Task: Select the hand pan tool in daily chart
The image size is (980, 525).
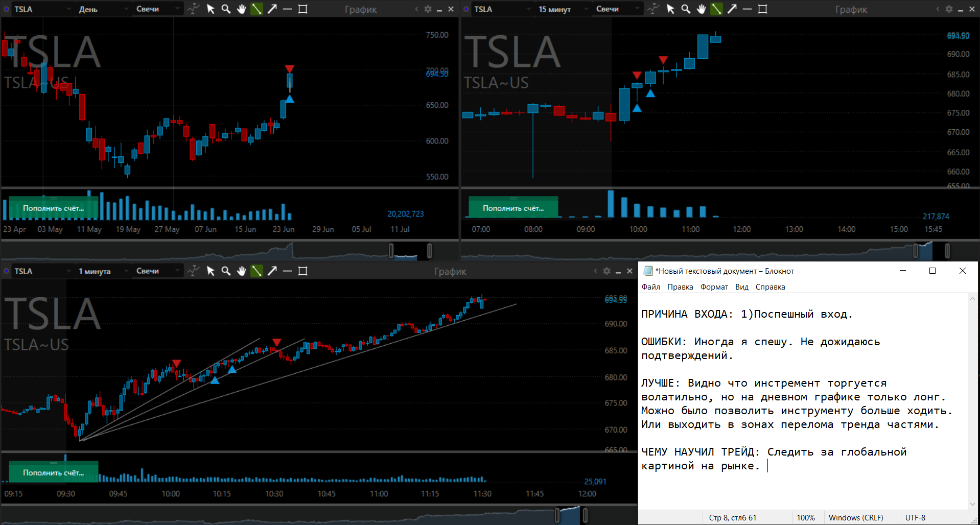Action: point(241,9)
